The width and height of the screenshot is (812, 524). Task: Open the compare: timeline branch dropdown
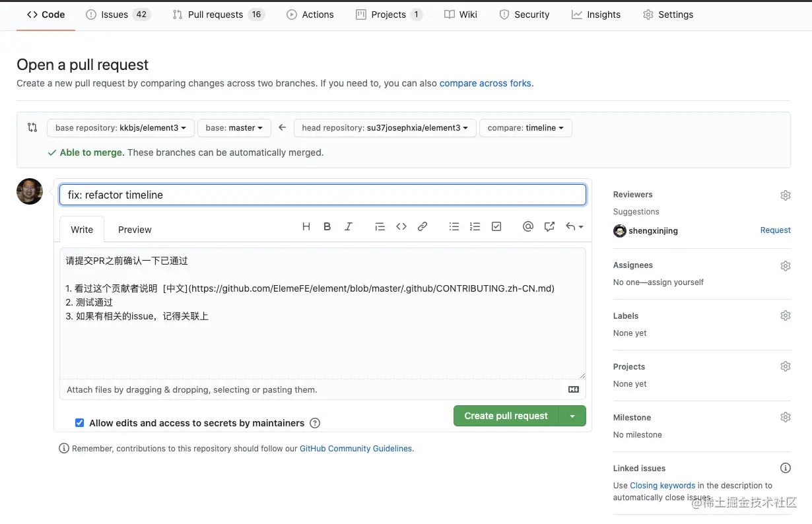pyautogui.click(x=525, y=128)
